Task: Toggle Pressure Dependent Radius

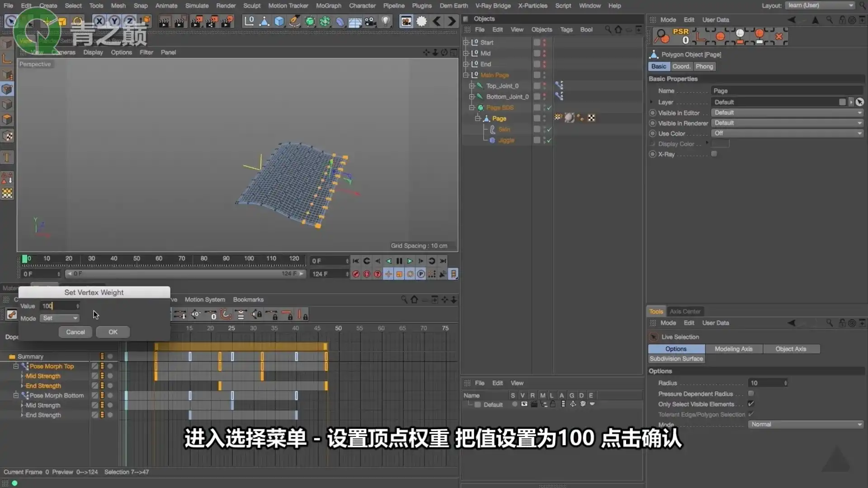Action: 750,394
